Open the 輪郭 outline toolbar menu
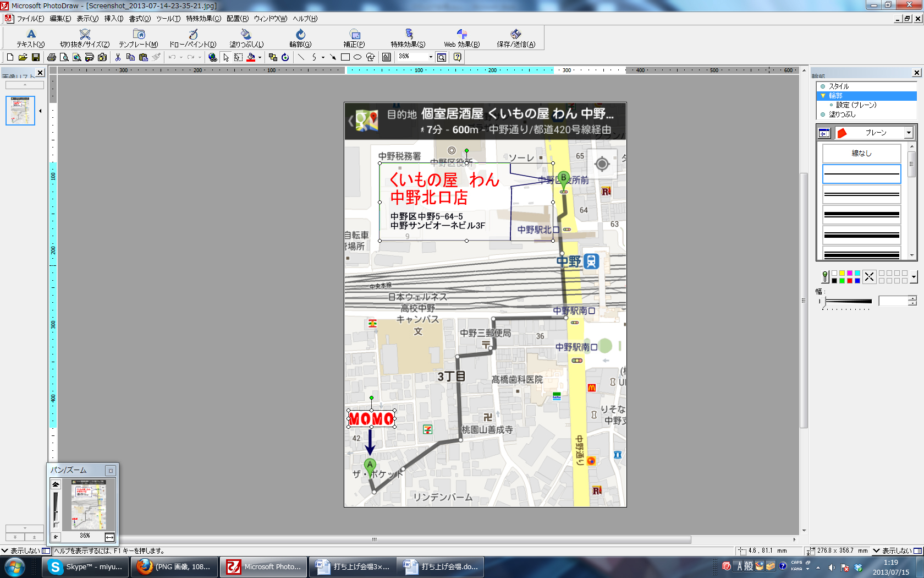 (300, 39)
